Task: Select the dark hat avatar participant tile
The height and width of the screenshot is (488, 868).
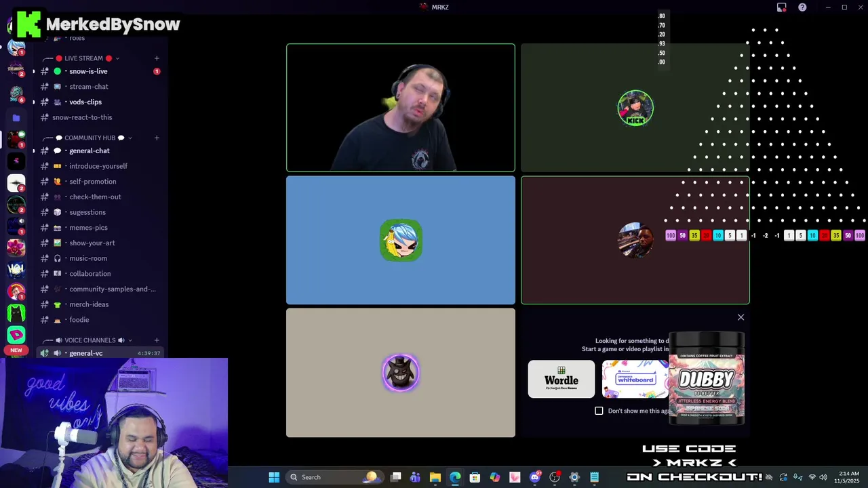Action: tap(401, 373)
